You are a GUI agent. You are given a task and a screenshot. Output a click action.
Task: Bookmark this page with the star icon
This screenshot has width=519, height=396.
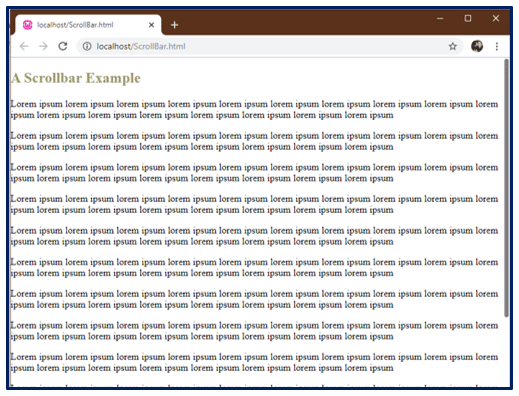pyautogui.click(x=452, y=46)
